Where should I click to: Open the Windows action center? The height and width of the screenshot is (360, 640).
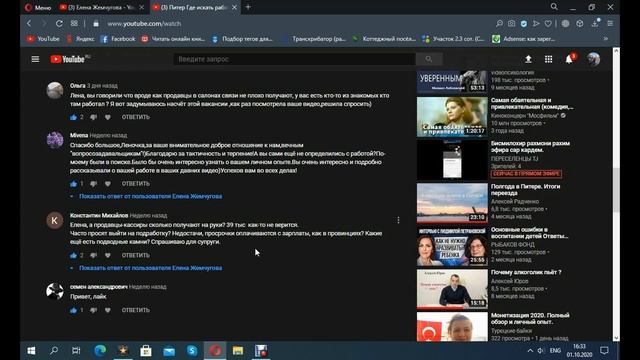point(604,351)
